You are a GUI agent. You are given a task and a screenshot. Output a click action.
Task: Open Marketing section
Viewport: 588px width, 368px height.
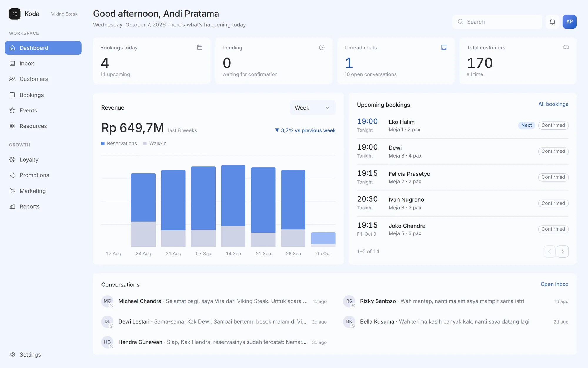click(43, 191)
